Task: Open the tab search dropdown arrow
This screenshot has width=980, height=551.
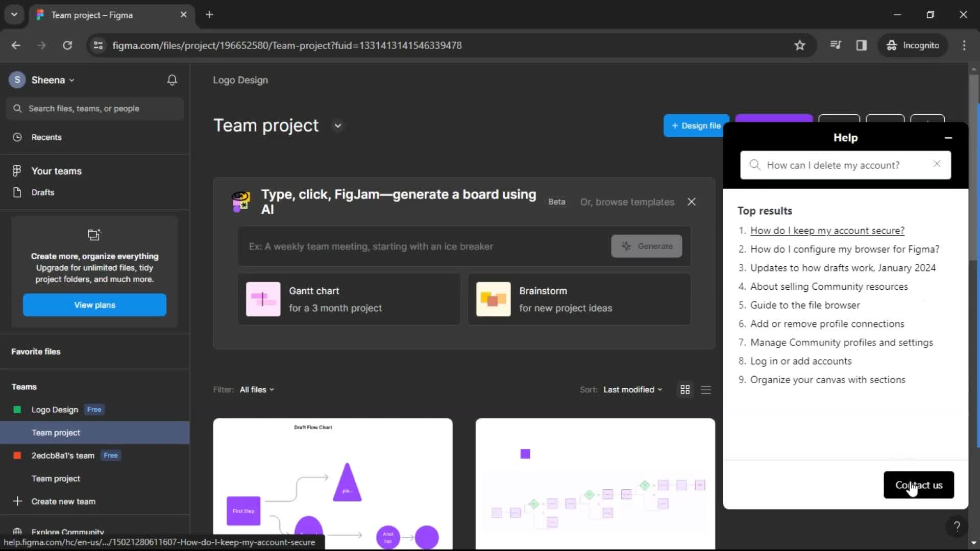Action: pyautogui.click(x=14, y=15)
